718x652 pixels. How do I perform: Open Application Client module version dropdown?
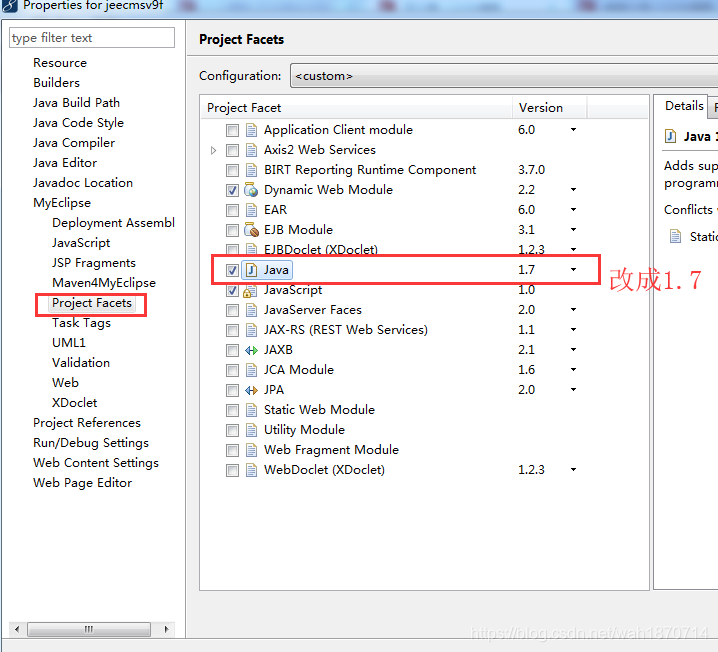[x=573, y=130]
